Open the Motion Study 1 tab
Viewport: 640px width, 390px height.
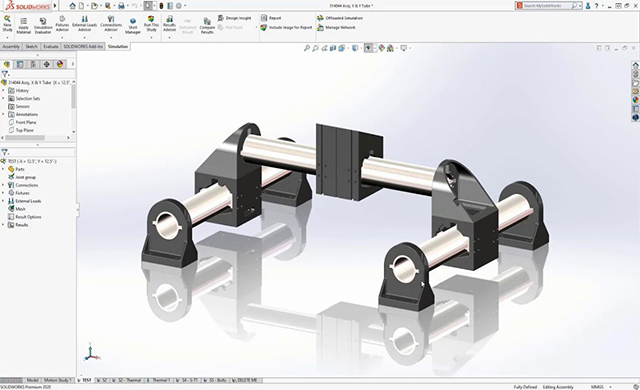coord(57,380)
